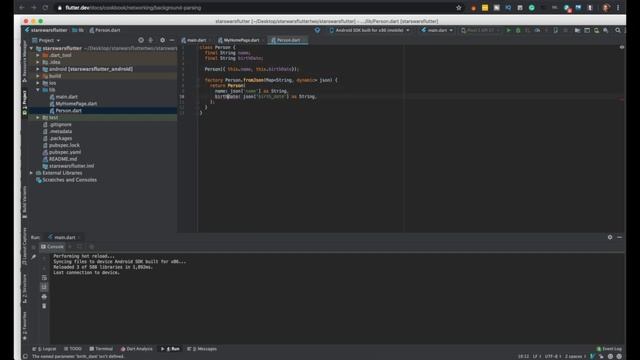Click the green Run play button in the toolbar
The width and height of the screenshot is (640, 360).
pyautogui.click(x=508, y=30)
